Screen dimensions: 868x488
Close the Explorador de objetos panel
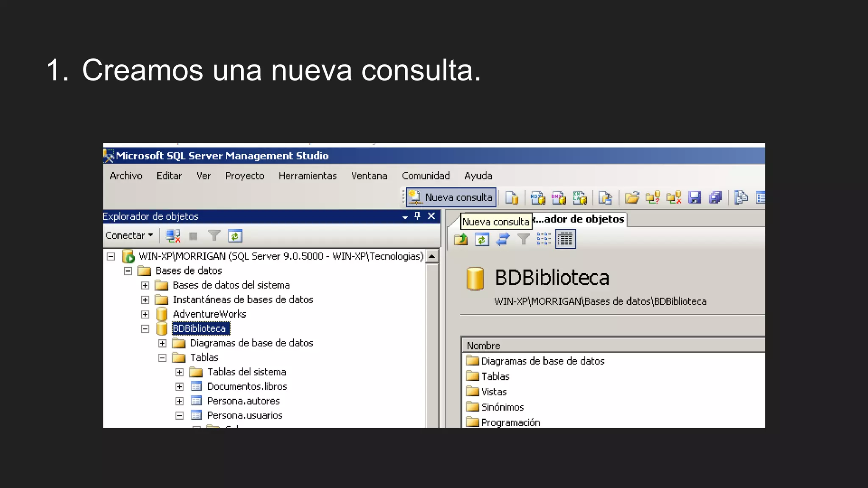click(x=431, y=216)
